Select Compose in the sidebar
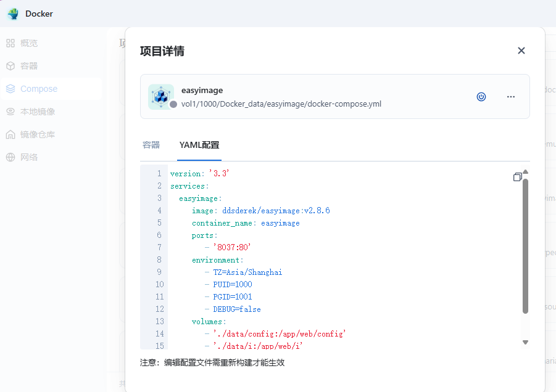Screen dimensions: 556x392 [x=51, y=89]
